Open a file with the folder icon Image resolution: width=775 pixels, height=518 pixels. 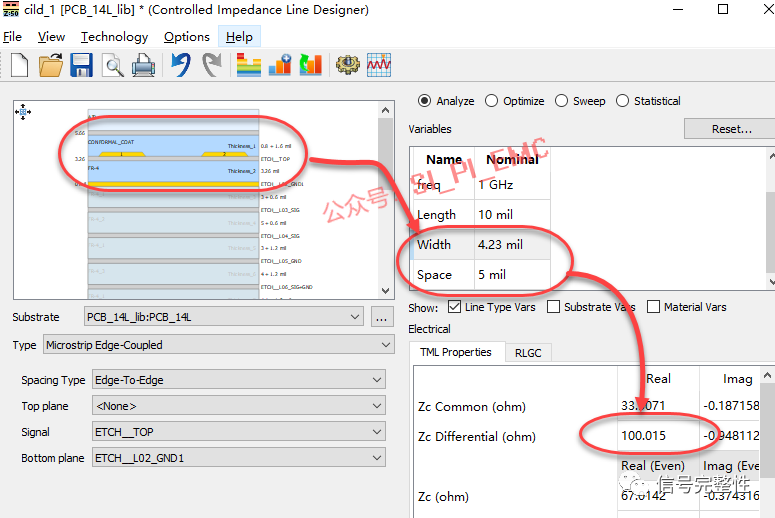click(x=50, y=66)
